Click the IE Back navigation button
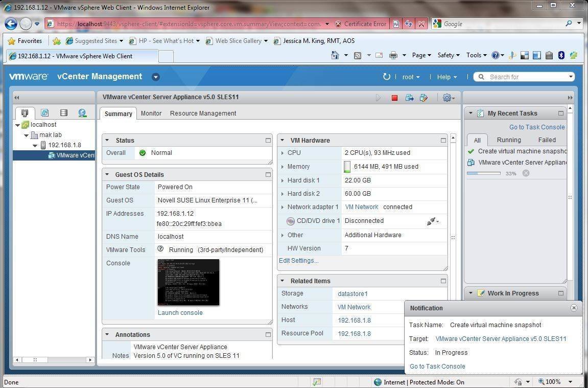The width and height of the screenshot is (588, 388). pyautogui.click(x=11, y=24)
